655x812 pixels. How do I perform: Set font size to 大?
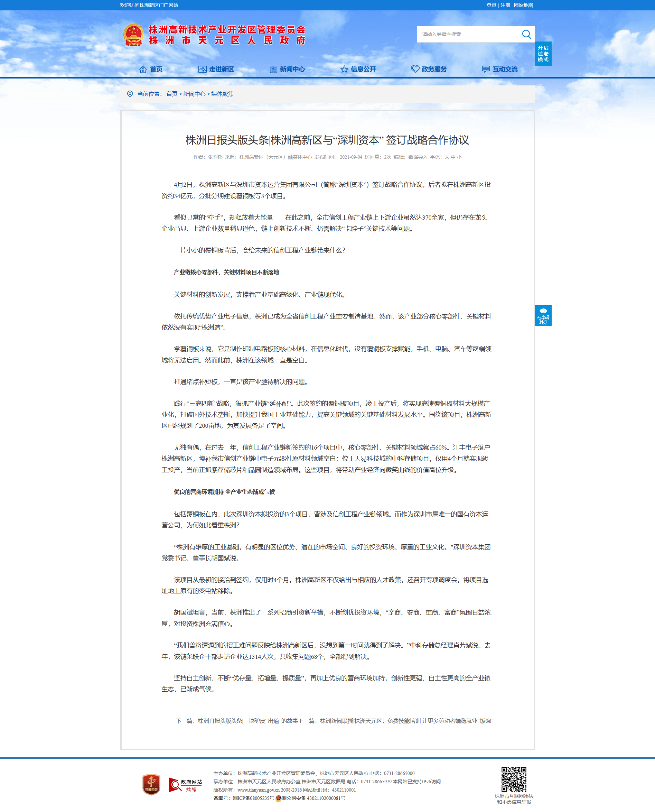(x=447, y=157)
